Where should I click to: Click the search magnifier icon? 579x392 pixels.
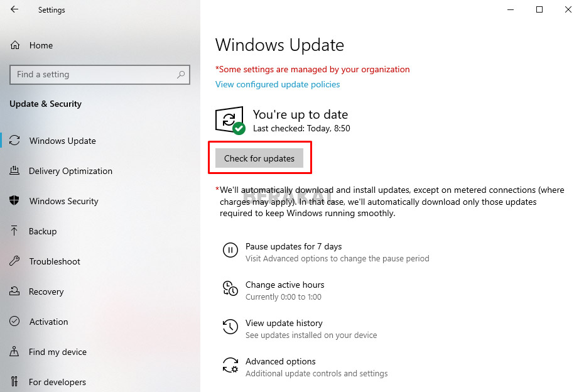[x=181, y=74]
